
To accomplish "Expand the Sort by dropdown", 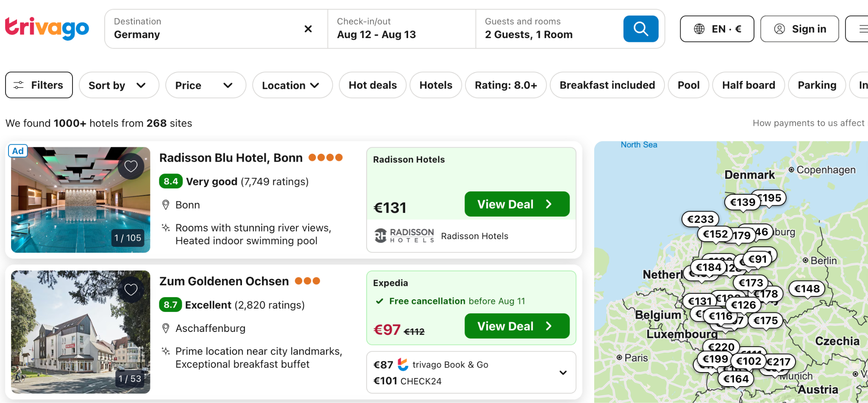I will (119, 85).
